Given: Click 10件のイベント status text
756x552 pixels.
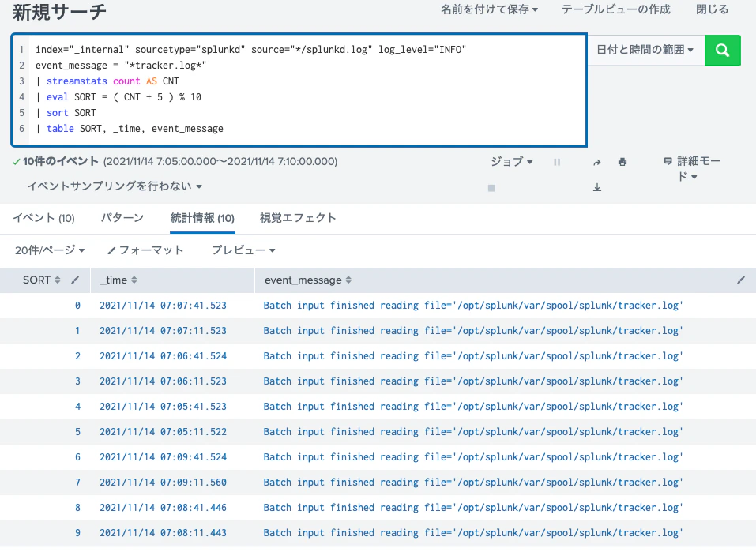Looking at the screenshot, I should [x=61, y=162].
